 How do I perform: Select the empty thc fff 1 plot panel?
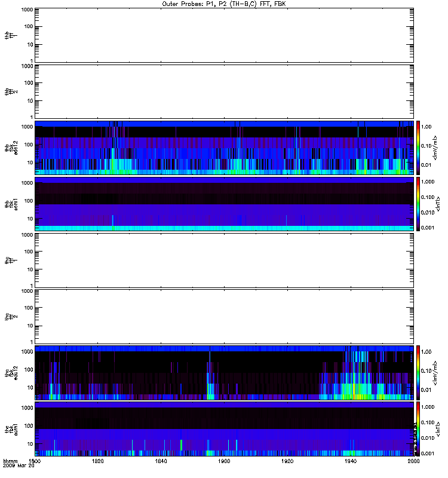tap(225, 261)
